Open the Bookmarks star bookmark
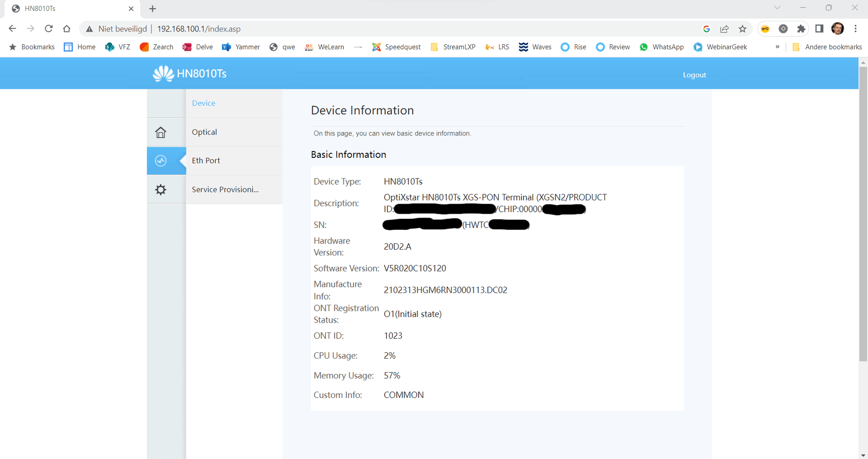Viewport: 868px width, 459px height. (32, 47)
